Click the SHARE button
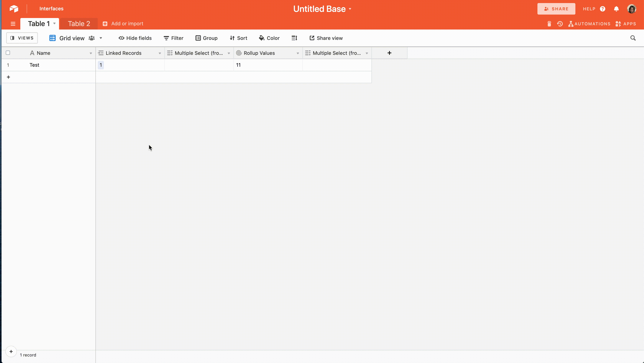This screenshot has height=363, width=644. (556, 9)
